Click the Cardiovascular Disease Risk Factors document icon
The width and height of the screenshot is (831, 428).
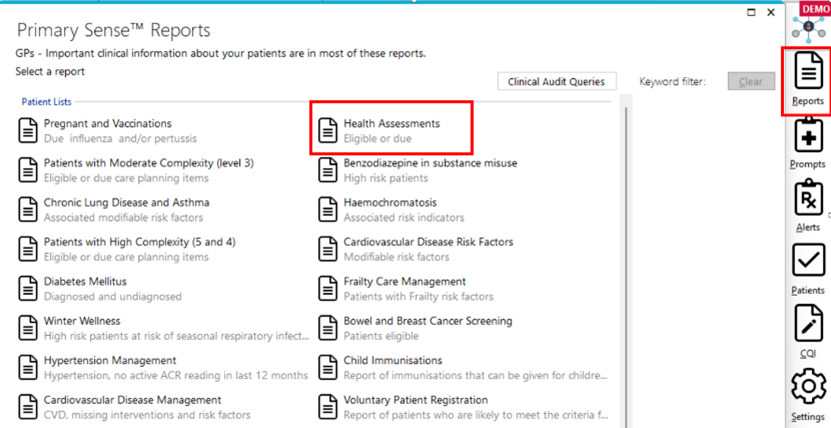pos(328,249)
